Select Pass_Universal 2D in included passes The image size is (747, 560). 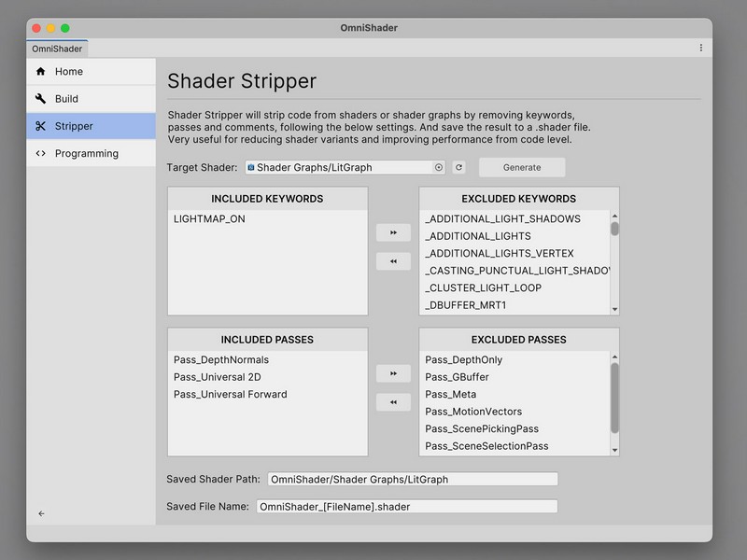coord(267,377)
